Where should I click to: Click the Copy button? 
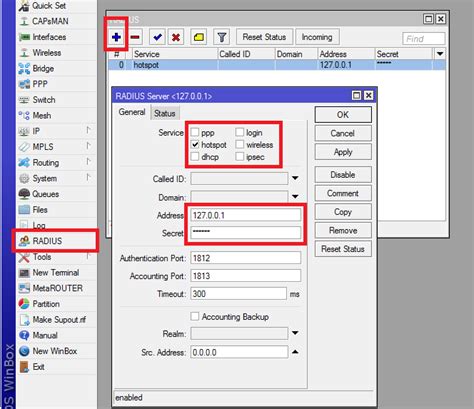pos(343,212)
